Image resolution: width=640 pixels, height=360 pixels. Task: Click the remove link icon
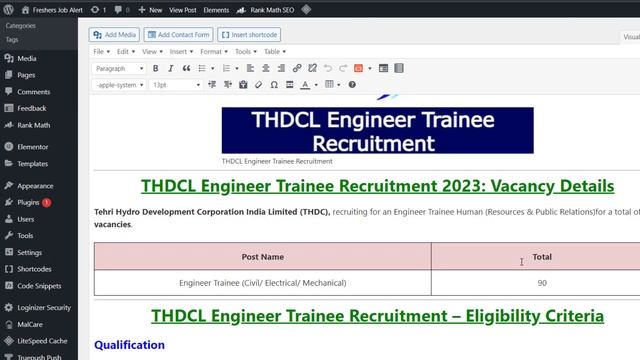(x=312, y=68)
